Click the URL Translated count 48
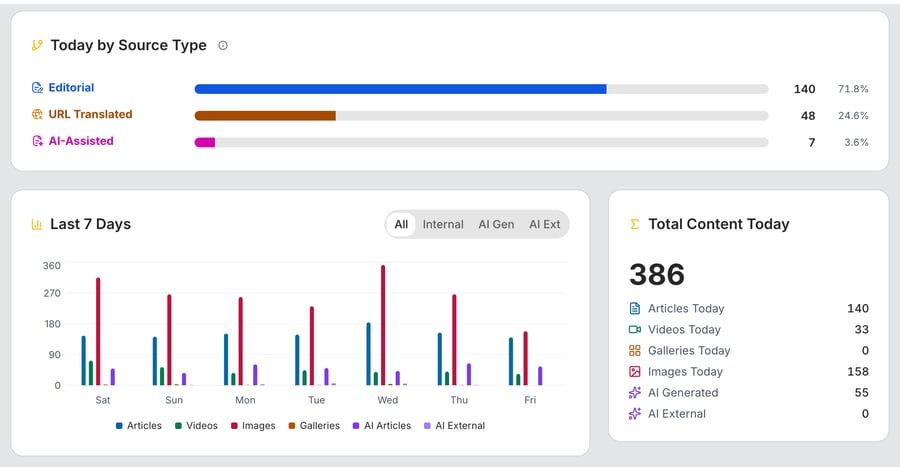Viewport: 900px width, 467px height. pos(808,116)
